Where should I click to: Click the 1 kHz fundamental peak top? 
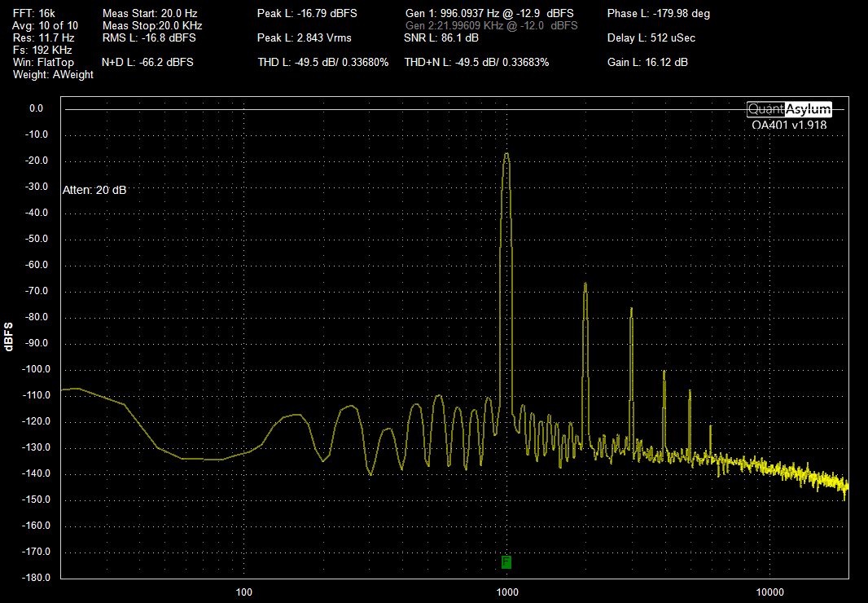pyautogui.click(x=506, y=154)
